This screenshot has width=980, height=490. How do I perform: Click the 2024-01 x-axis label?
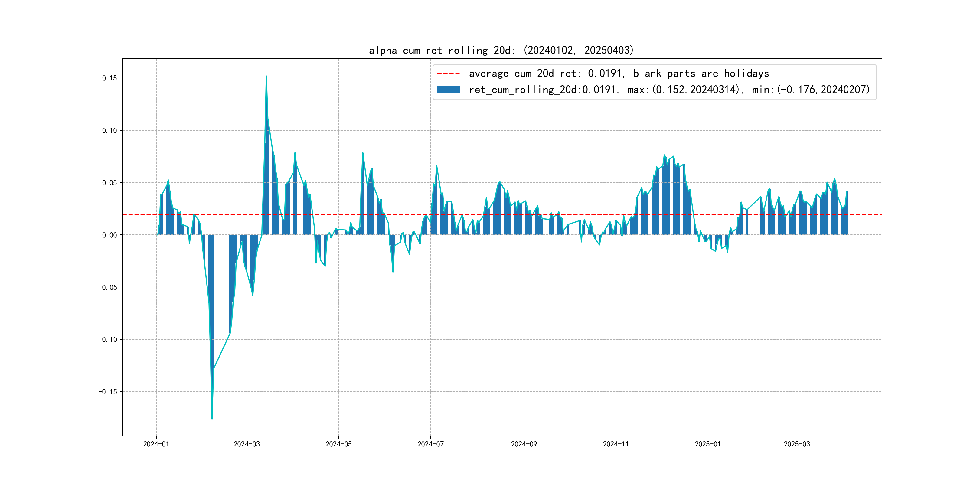pyautogui.click(x=156, y=444)
